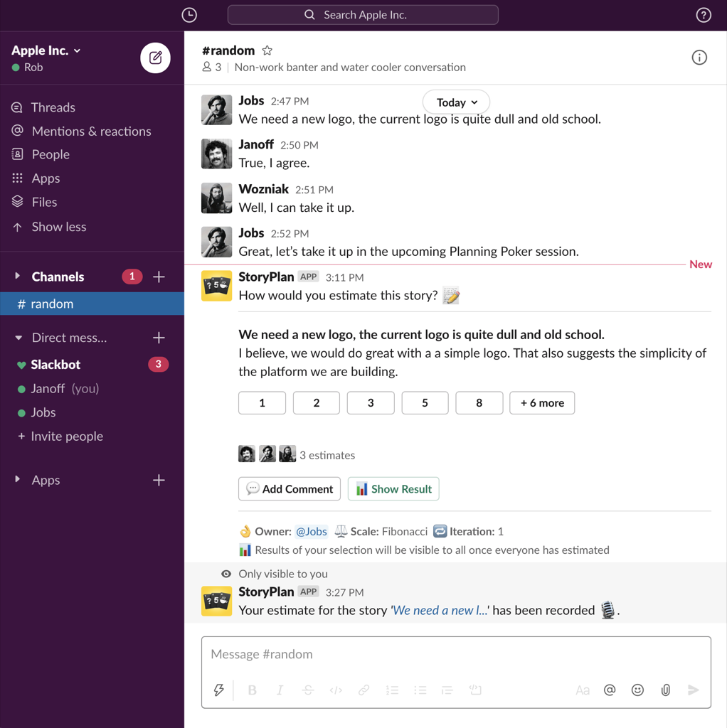Expand the Channels section arrow
Screen dimensions: 727x728
[x=18, y=277]
